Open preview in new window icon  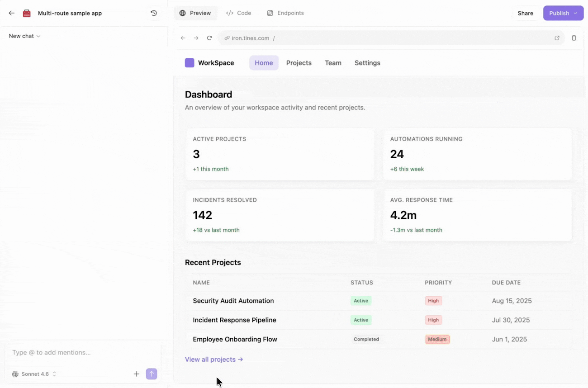coord(557,38)
